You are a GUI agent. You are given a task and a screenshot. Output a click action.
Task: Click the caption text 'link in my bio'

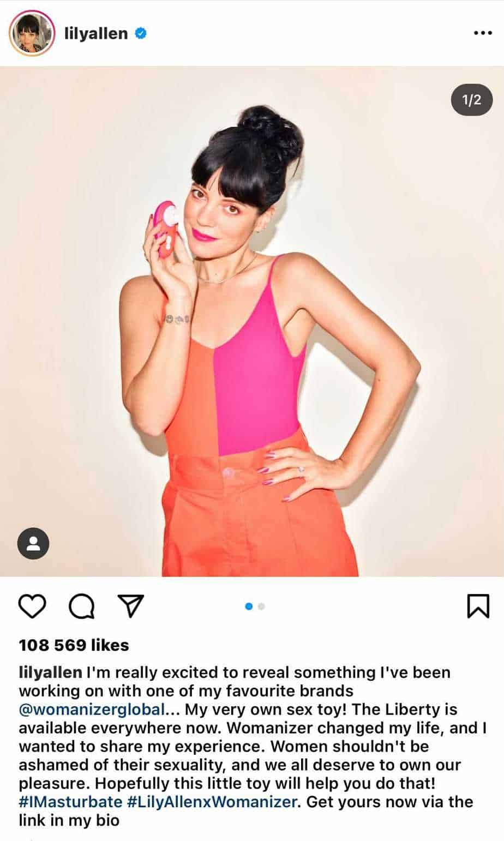pos(69,820)
